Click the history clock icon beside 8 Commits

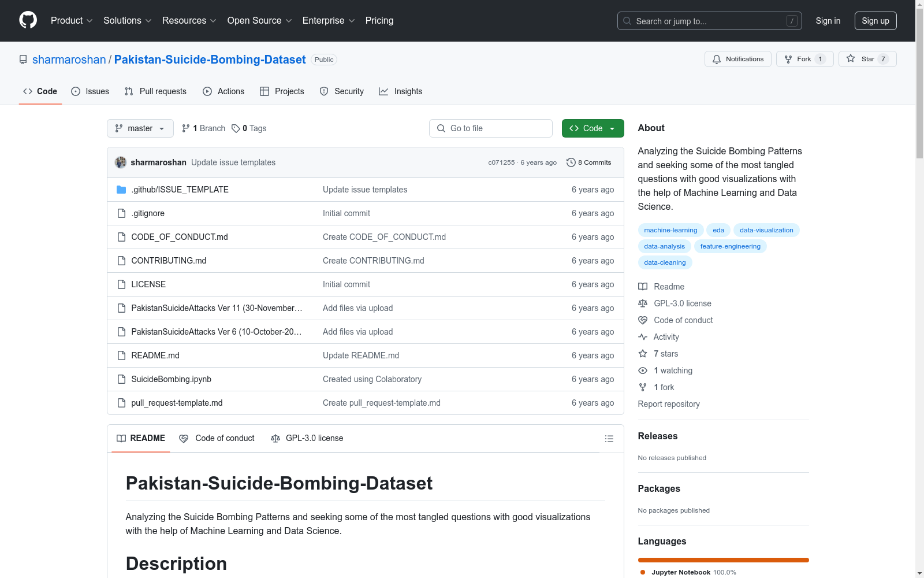coord(571,162)
